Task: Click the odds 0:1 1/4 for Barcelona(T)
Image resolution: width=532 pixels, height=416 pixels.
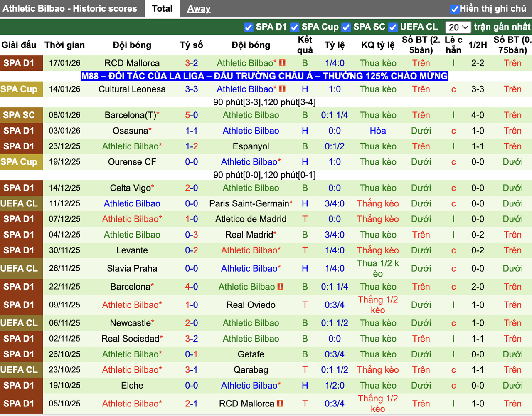Action: (335, 115)
